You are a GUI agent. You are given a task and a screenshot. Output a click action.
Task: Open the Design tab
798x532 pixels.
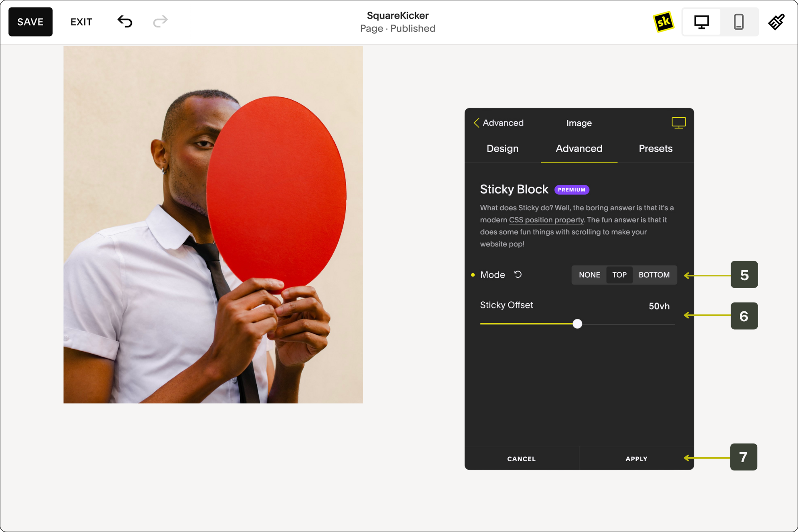click(502, 148)
